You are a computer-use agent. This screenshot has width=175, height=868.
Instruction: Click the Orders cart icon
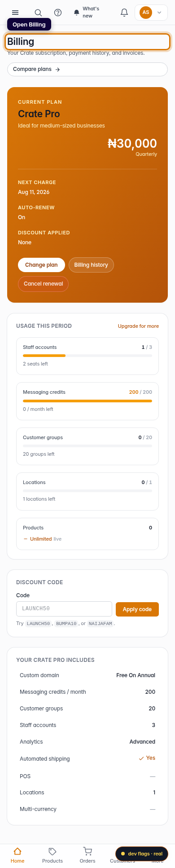(87, 851)
